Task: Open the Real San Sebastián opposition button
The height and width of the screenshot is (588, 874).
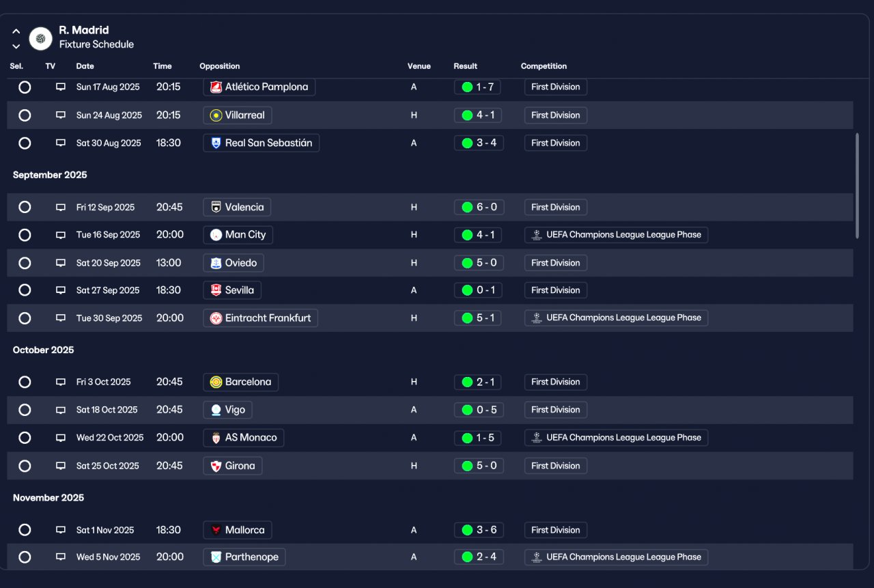Action: [262, 143]
